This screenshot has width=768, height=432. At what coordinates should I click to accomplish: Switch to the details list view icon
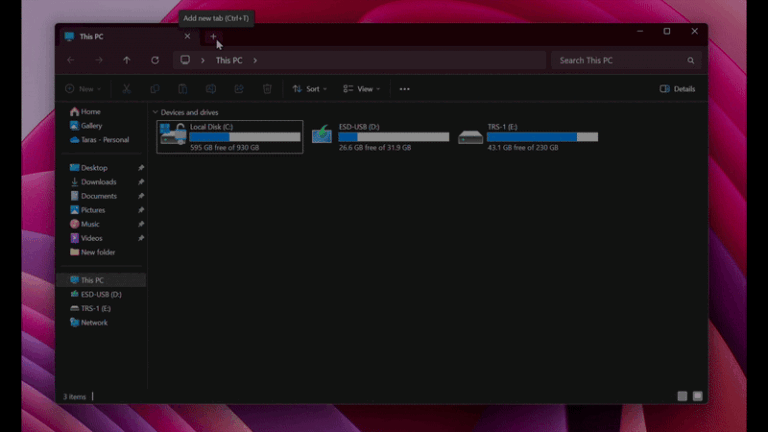click(x=682, y=396)
